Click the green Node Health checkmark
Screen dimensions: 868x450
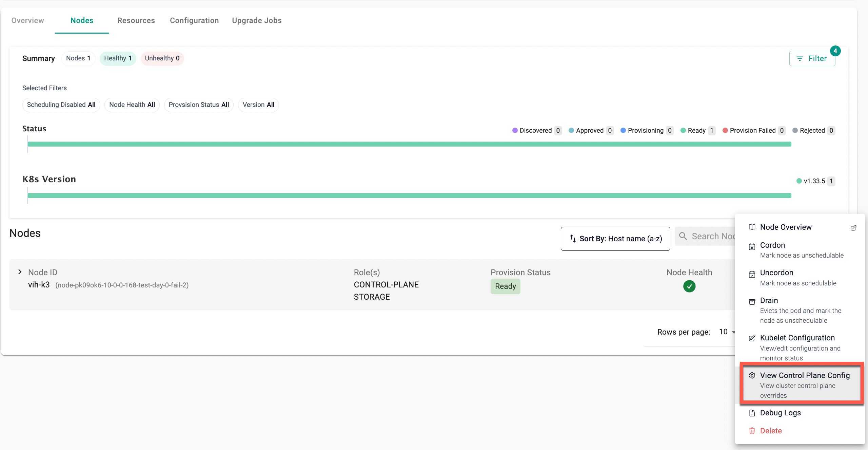(689, 286)
